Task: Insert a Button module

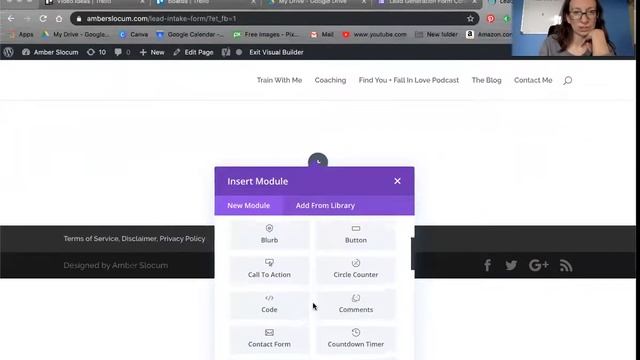Action: click(x=356, y=234)
